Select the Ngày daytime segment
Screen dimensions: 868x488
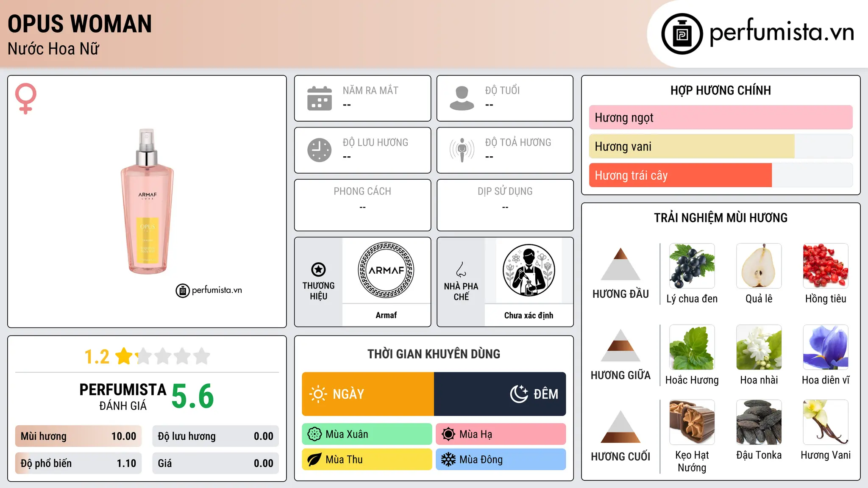[368, 394]
